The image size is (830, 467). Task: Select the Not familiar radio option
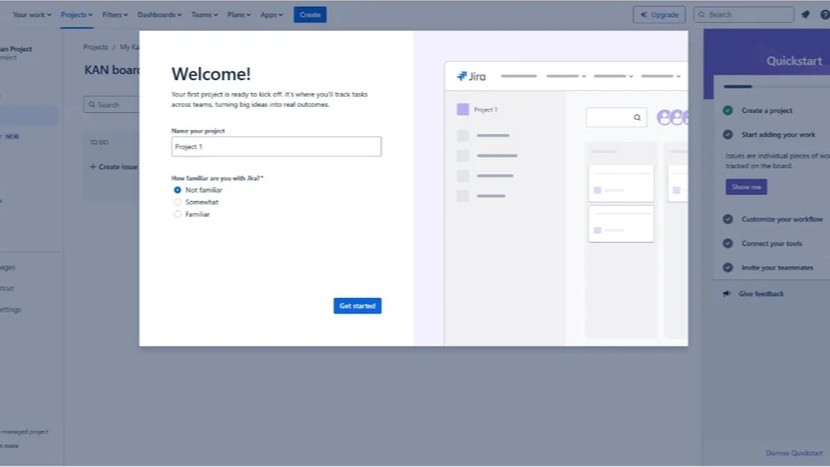click(x=177, y=190)
